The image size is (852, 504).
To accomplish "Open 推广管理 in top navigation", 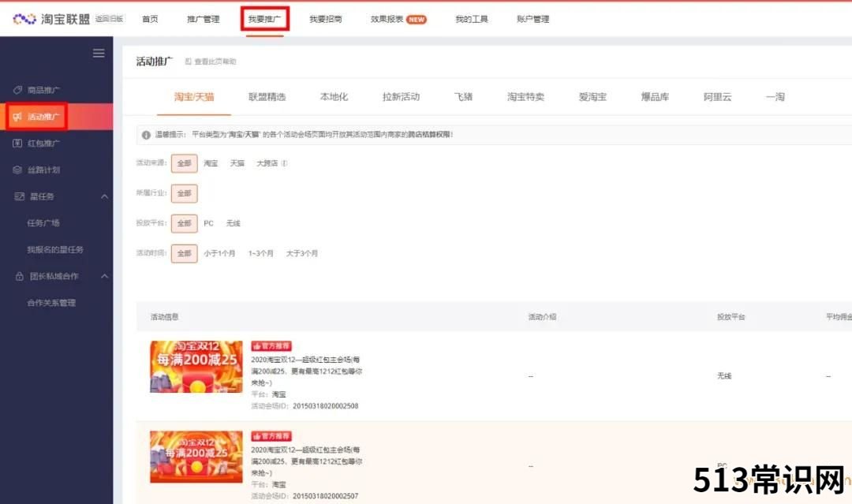I will [204, 19].
